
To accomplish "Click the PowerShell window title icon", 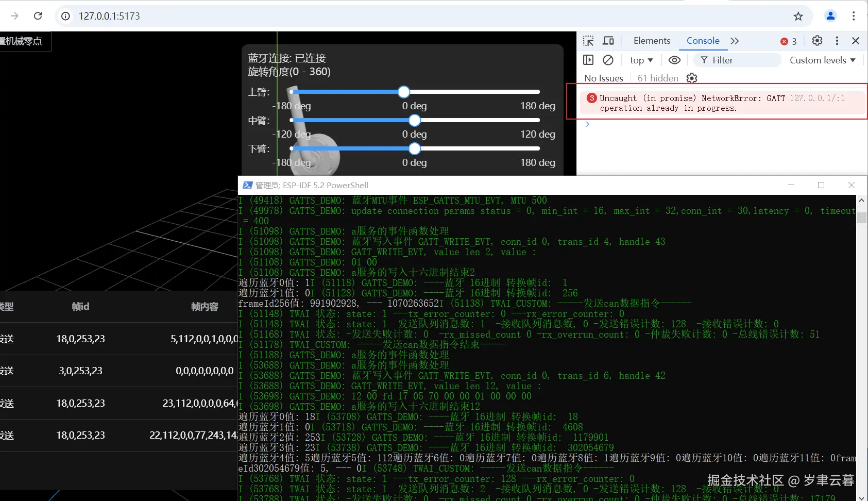I will 247,185.
